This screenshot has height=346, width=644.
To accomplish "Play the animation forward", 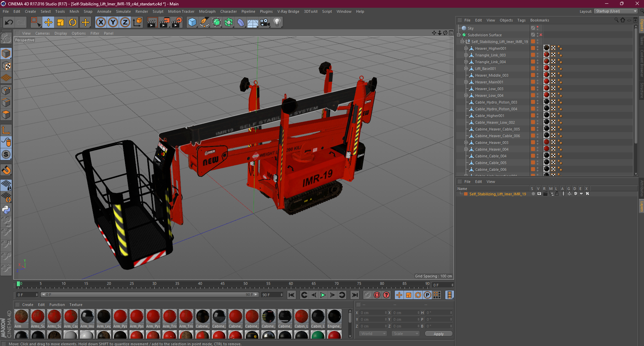I will pyautogui.click(x=323, y=295).
